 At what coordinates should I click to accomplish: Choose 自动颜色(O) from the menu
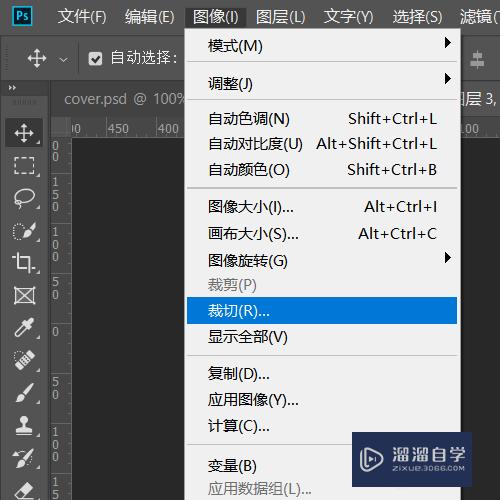pyautogui.click(x=322, y=170)
